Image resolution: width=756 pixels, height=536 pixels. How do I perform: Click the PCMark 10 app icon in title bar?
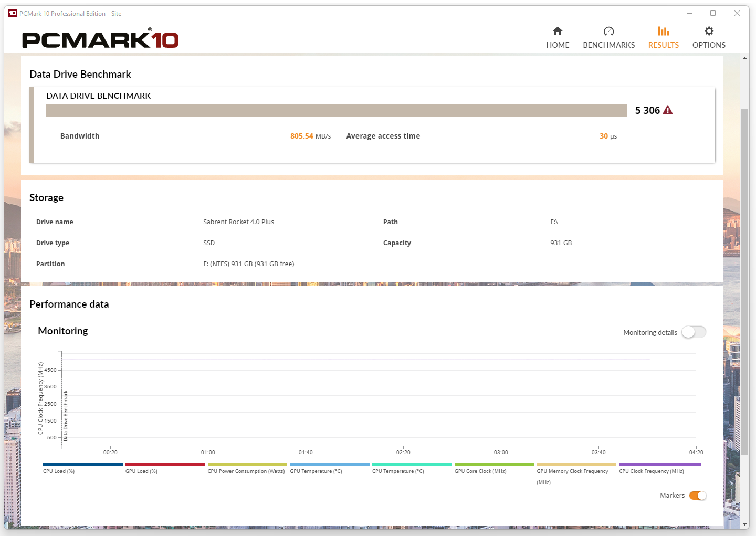(13, 13)
